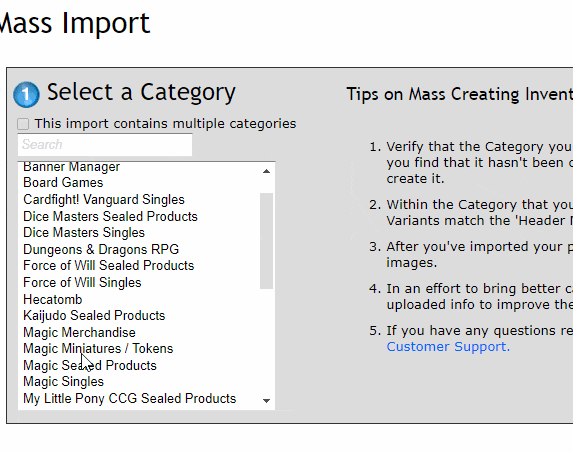573x452 pixels.
Task: Click the category list scrollbar thumb
Action: (266, 241)
